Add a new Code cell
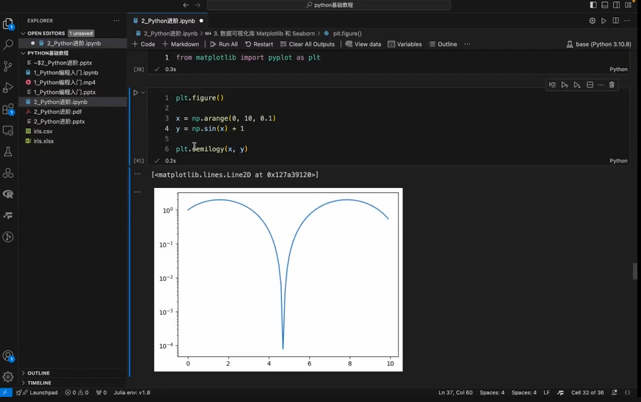Image resolution: width=641 pixels, height=402 pixels. point(143,44)
